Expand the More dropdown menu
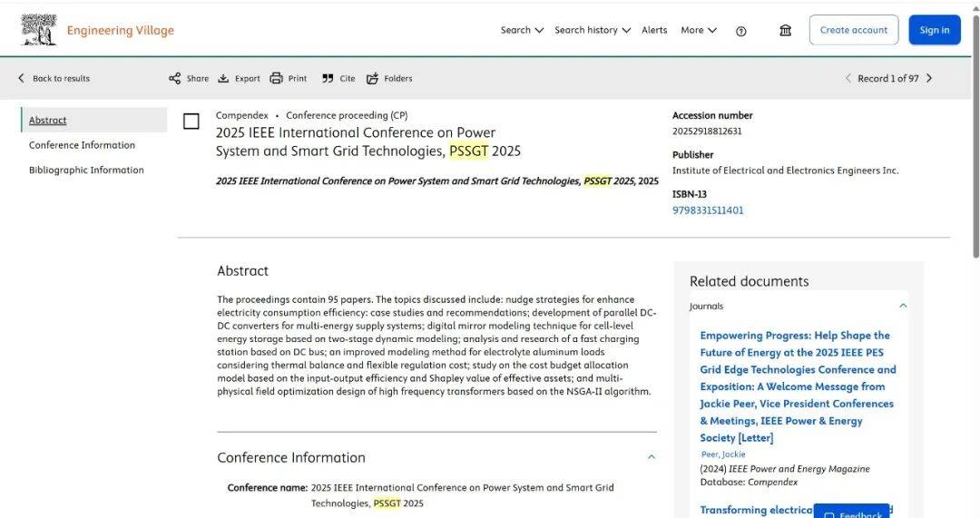Viewport: 980px width, 518px height. click(x=699, y=30)
